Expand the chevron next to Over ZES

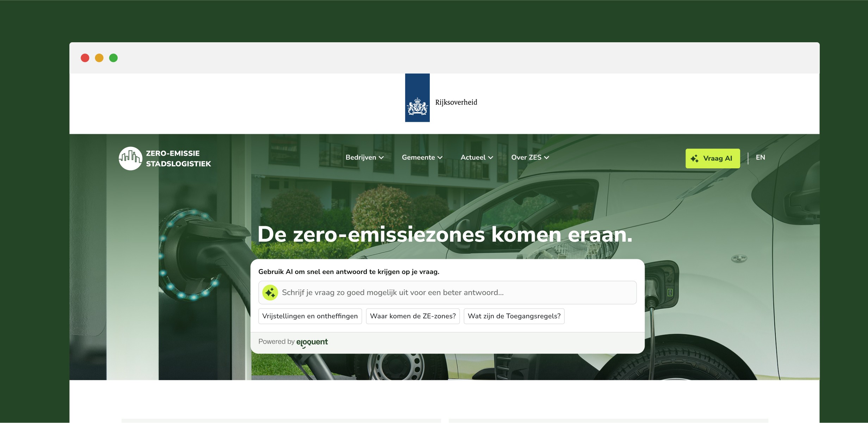tap(547, 158)
